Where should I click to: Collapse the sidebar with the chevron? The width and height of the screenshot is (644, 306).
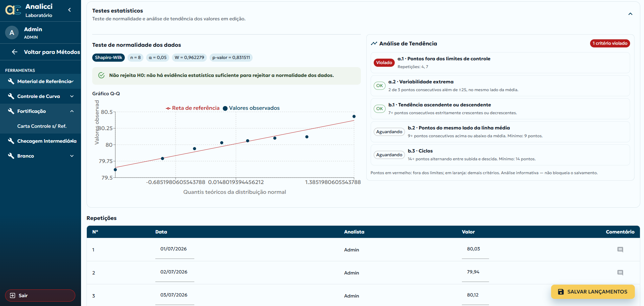tap(70, 10)
